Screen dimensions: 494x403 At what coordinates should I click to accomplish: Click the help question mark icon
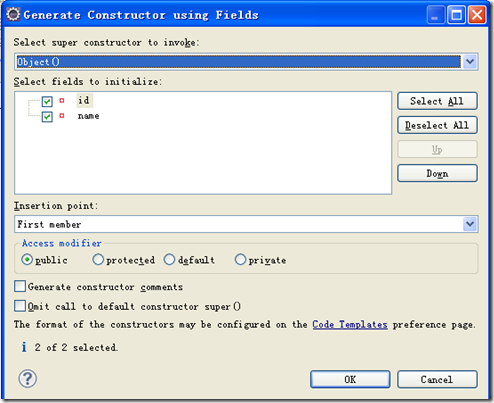[28, 378]
